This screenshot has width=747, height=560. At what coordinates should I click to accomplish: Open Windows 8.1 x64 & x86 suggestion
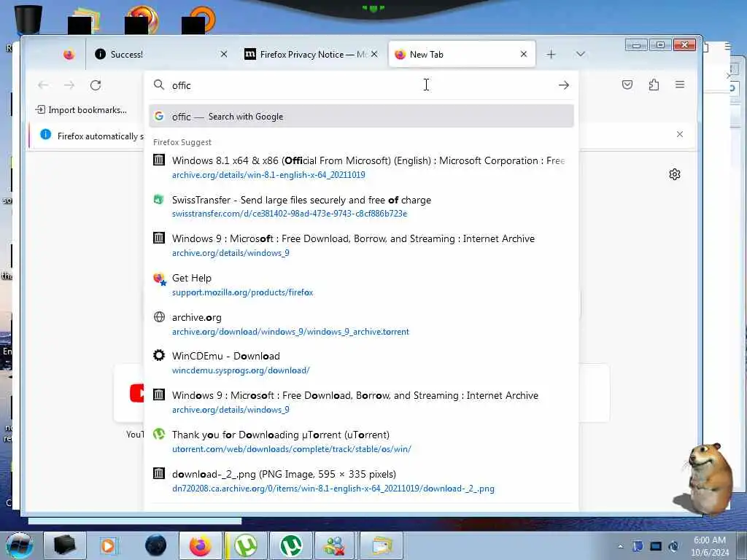pos(361,167)
